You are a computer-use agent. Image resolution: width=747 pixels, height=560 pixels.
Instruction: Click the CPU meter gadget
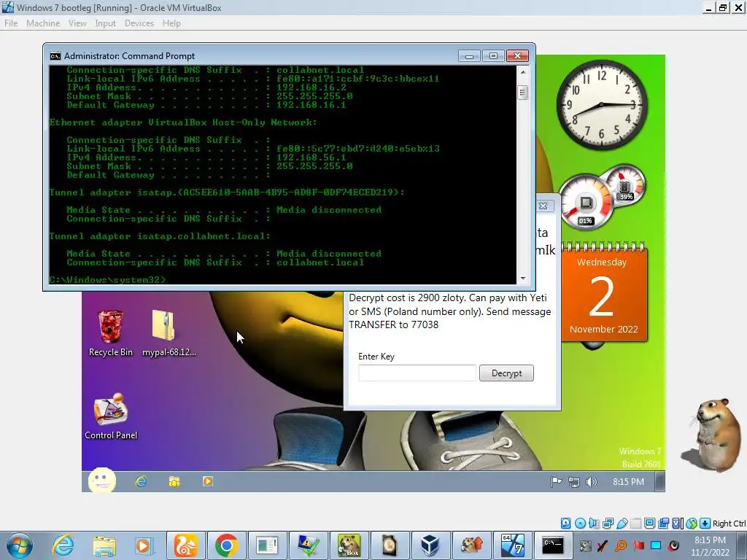pyautogui.click(x=587, y=203)
